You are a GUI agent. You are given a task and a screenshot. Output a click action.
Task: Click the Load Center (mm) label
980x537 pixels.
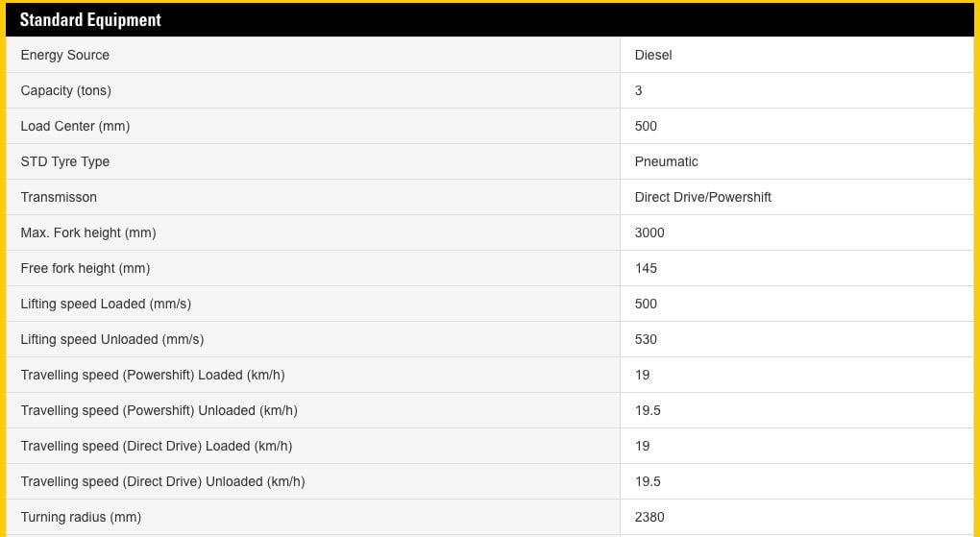[75, 126]
